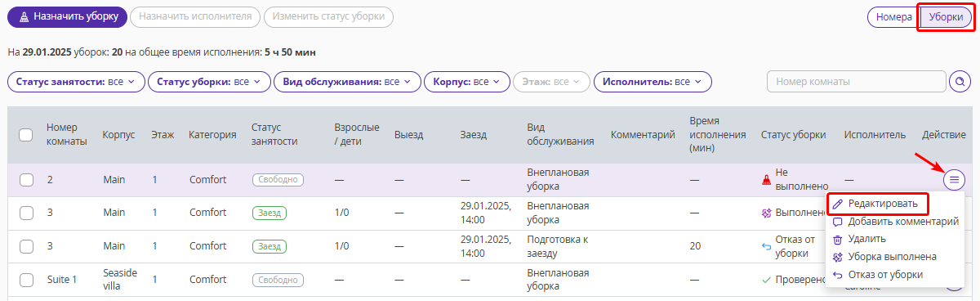Click the magnifier search icon button
This screenshot has width=980, height=301.
tap(960, 82)
